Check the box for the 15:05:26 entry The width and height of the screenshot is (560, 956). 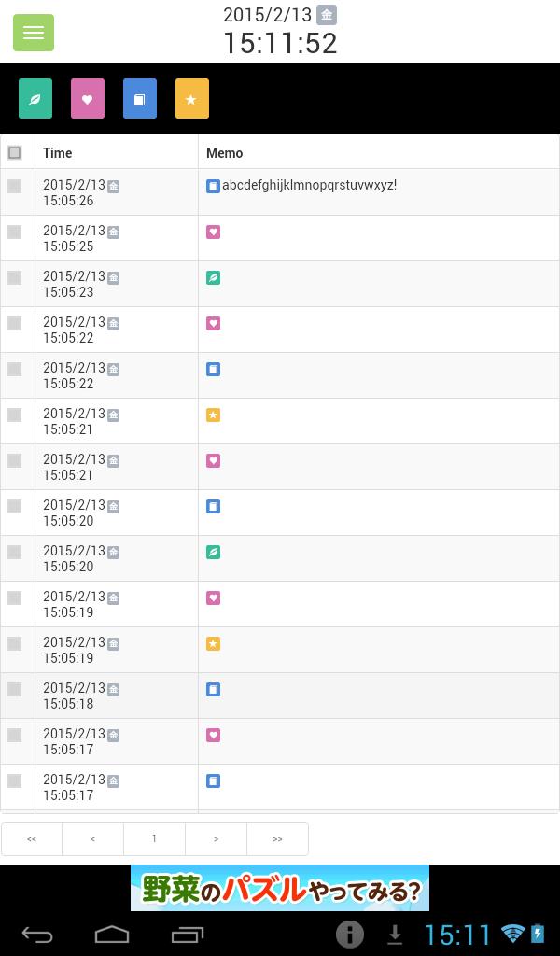15,186
